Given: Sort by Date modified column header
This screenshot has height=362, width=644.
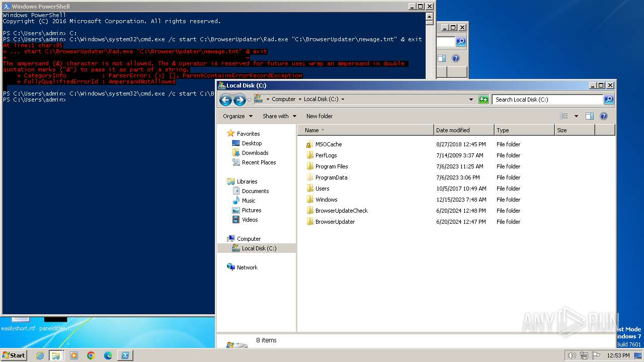Looking at the screenshot, I should pos(464,130).
